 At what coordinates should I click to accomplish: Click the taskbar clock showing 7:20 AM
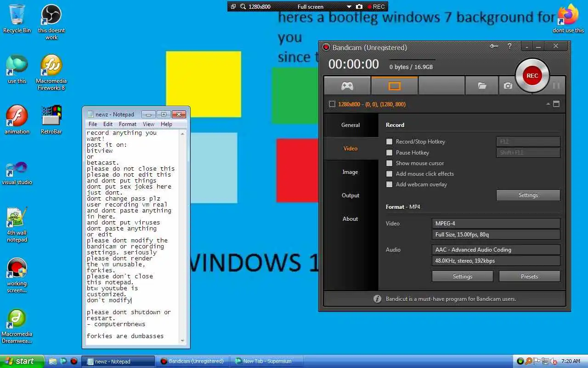571,361
